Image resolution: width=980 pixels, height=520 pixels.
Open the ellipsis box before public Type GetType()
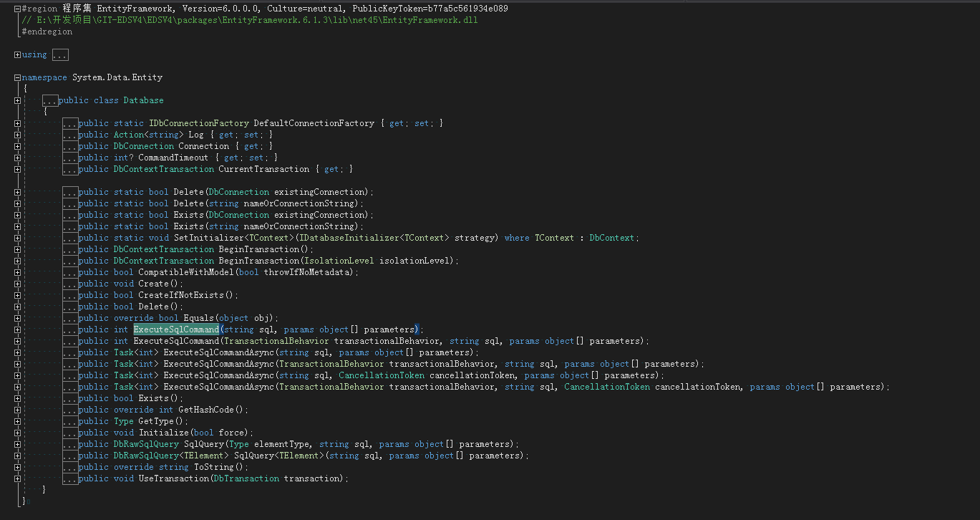click(70, 421)
